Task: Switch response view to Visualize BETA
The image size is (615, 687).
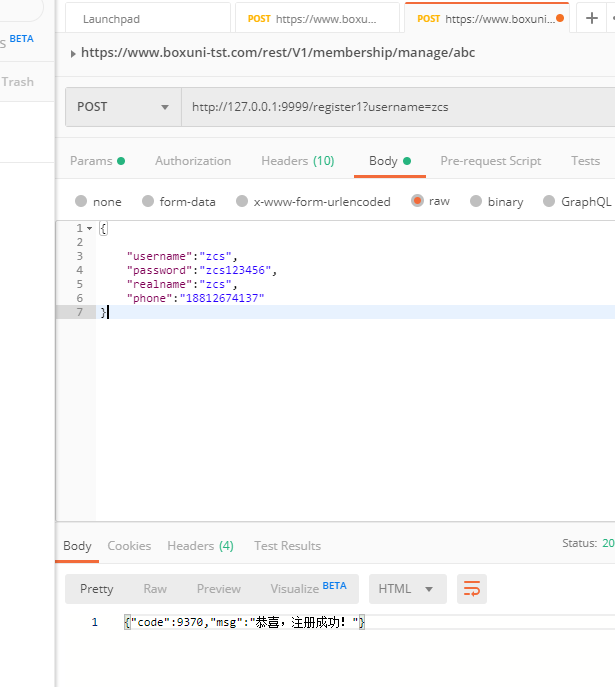Action: 308,588
